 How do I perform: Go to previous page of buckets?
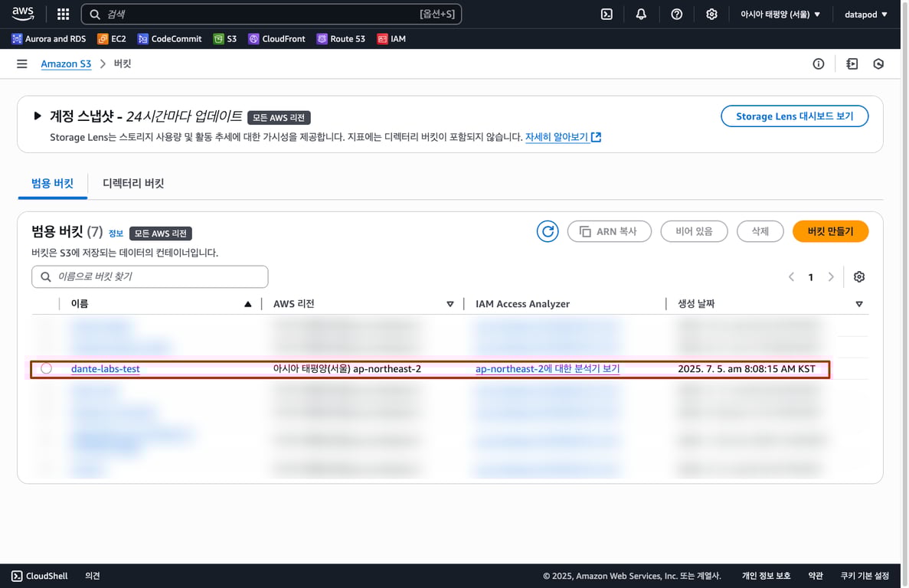791,277
